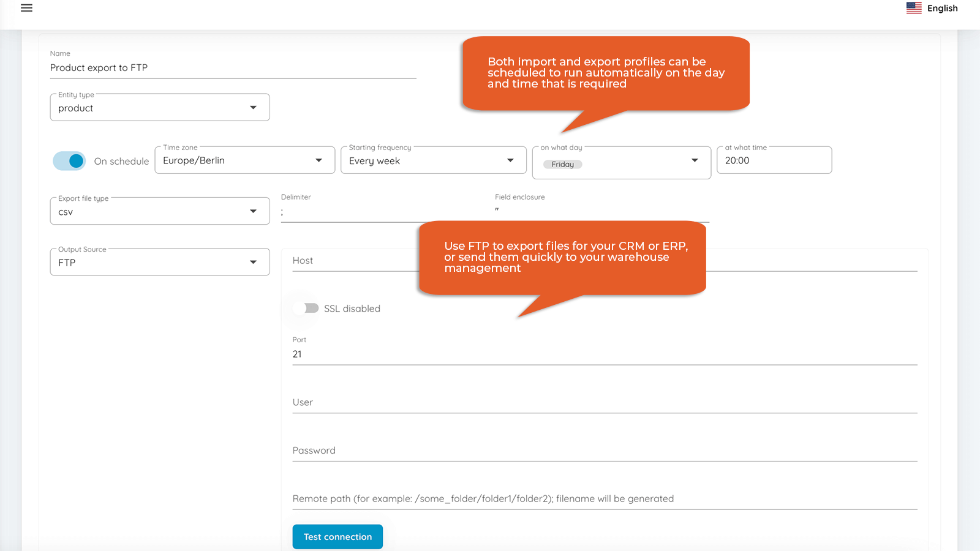Disable the On schedule toggle
The width and height of the screenshot is (980, 551).
point(69,161)
